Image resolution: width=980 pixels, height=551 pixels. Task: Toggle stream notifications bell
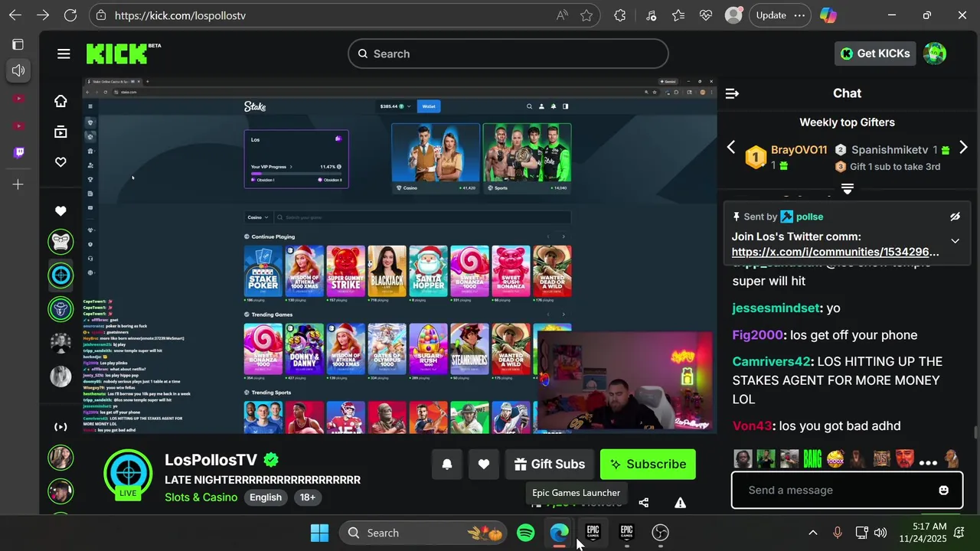point(447,464)
